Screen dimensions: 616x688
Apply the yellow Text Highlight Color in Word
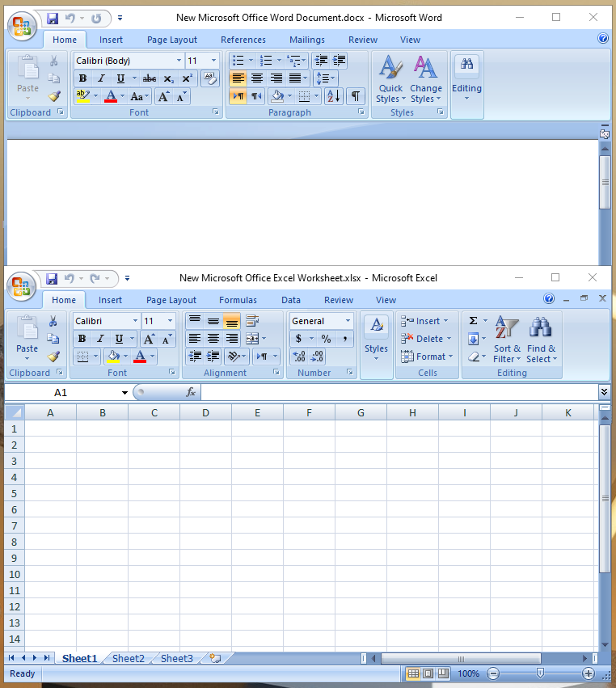tap(83, 96)
